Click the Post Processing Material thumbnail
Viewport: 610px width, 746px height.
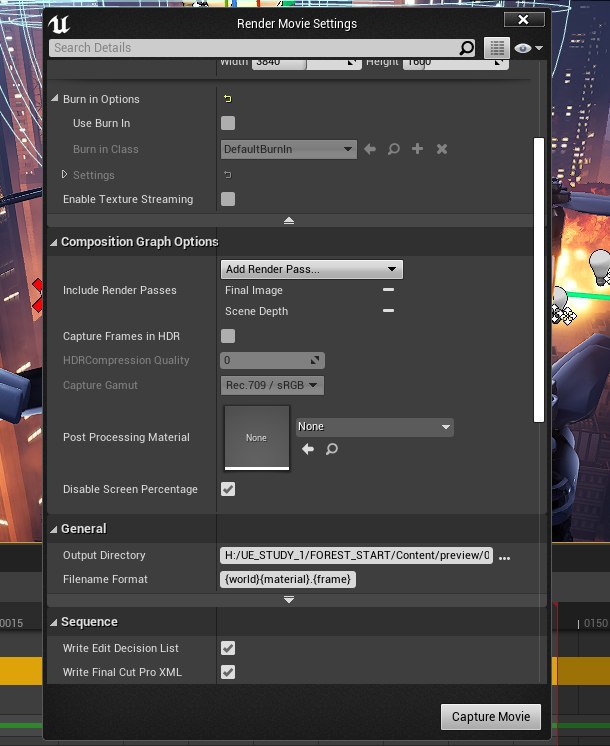pyautogui.click(x=256, y=437)
